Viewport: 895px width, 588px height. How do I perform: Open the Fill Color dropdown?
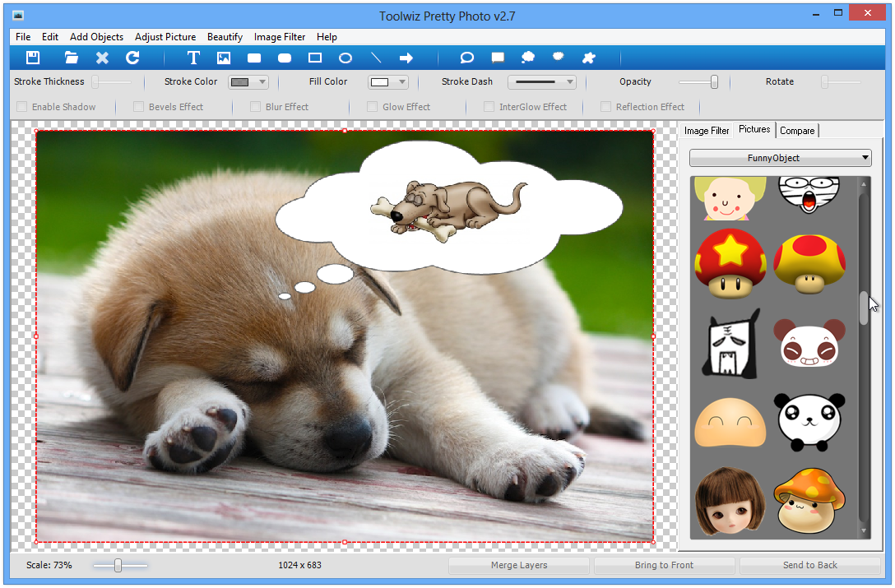(x=388, y=82)
